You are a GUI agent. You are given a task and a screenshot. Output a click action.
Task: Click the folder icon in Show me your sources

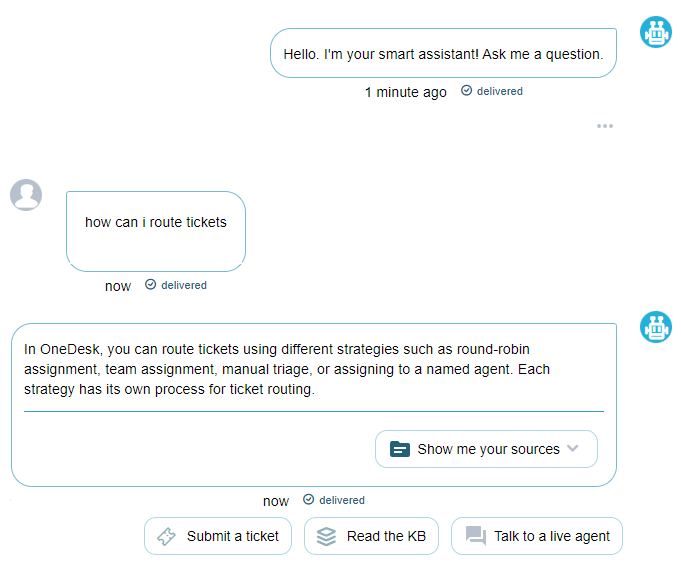point(400,449)
